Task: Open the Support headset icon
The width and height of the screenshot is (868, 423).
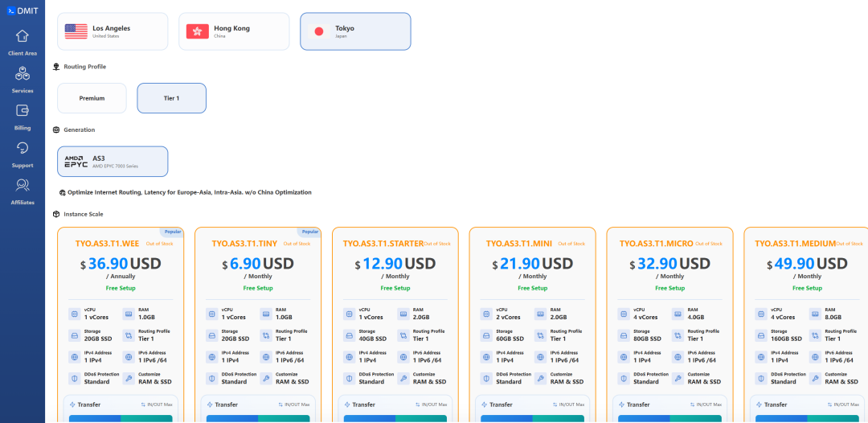Action: pos(23,148)
